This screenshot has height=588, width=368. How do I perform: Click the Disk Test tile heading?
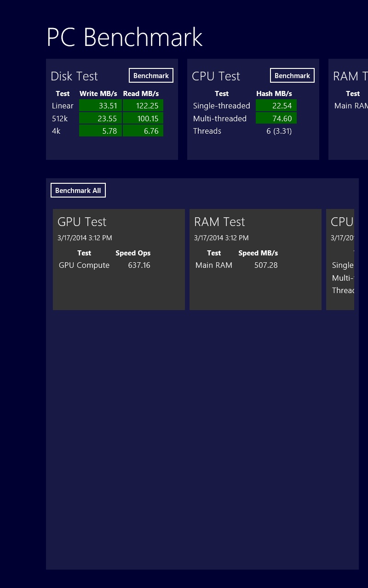coord(74,76)
